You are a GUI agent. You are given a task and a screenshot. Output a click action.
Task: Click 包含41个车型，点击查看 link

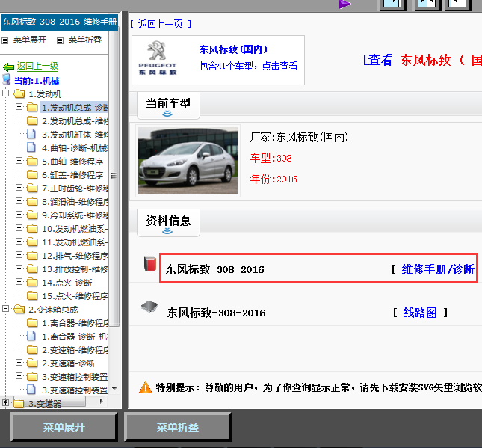click(x=248, y=66)
